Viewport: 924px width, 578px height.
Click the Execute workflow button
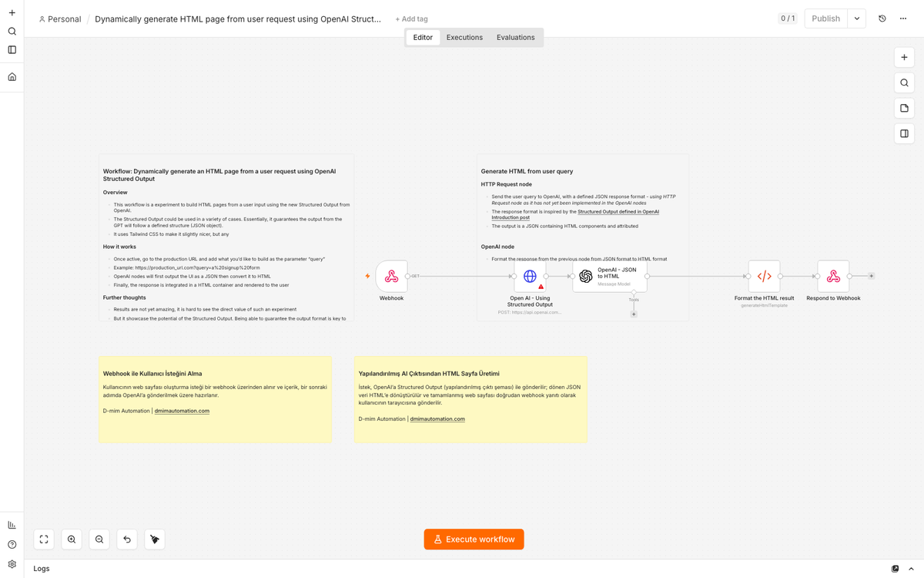[x=474, y=539]
